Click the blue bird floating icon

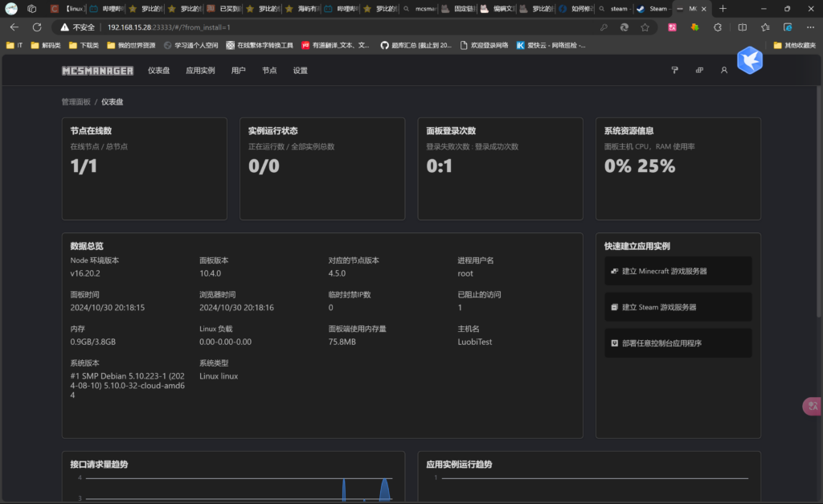(x=749, y=60)
